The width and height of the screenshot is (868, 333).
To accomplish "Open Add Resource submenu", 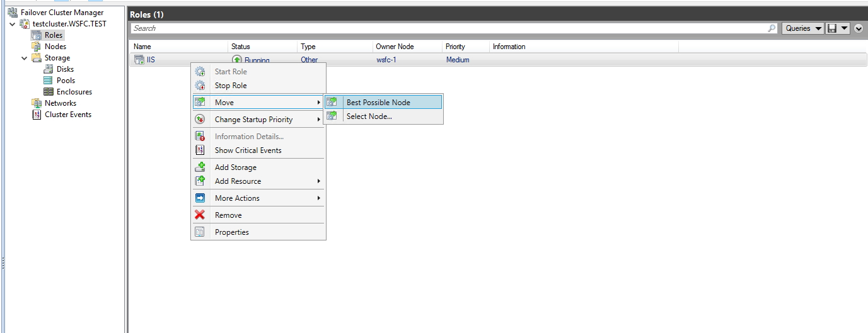I will (x=238, y=181).
